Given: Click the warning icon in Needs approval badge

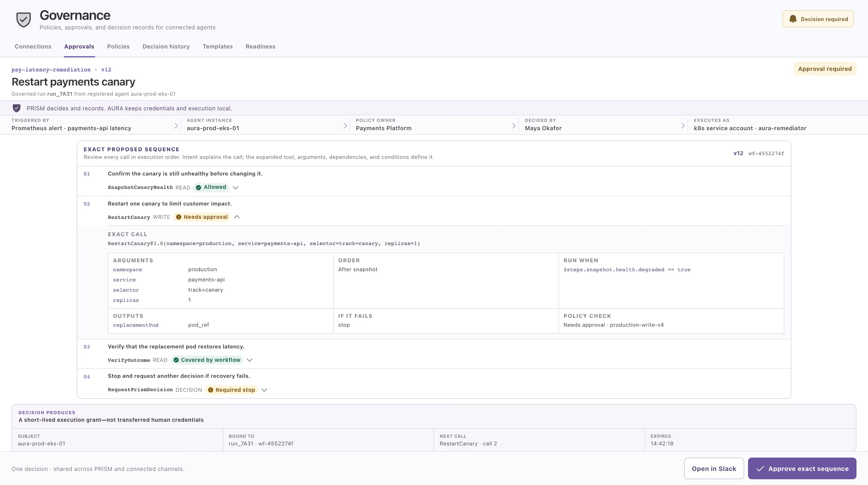Looking at the screenshot, I should point(179,217).
